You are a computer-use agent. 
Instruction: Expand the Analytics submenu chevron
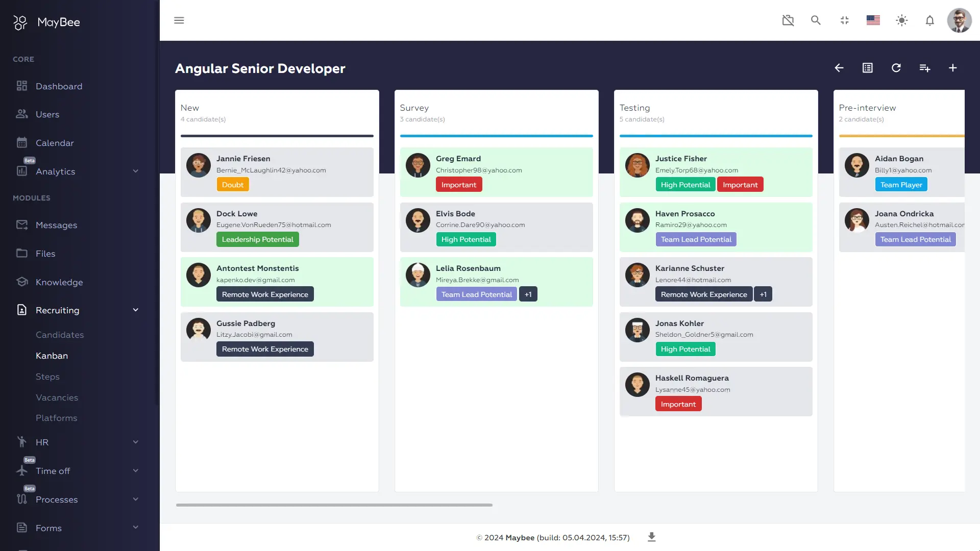[135, 171]
